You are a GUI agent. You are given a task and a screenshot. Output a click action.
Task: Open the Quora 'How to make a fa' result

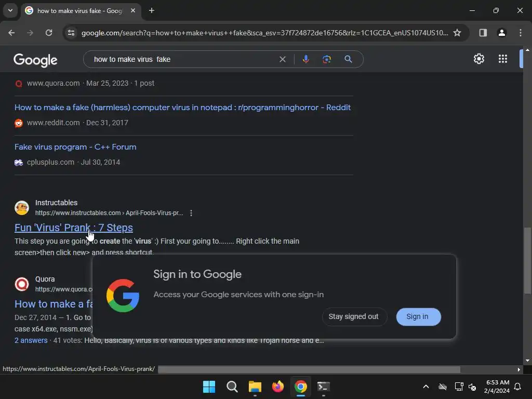point(54,304)
